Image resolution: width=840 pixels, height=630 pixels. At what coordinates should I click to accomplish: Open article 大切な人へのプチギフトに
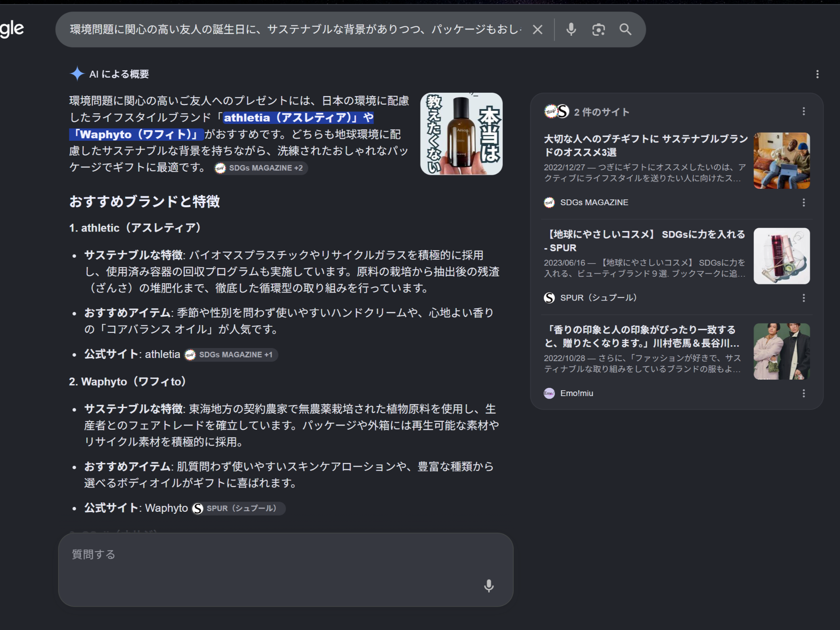click(x=646, y=145)
